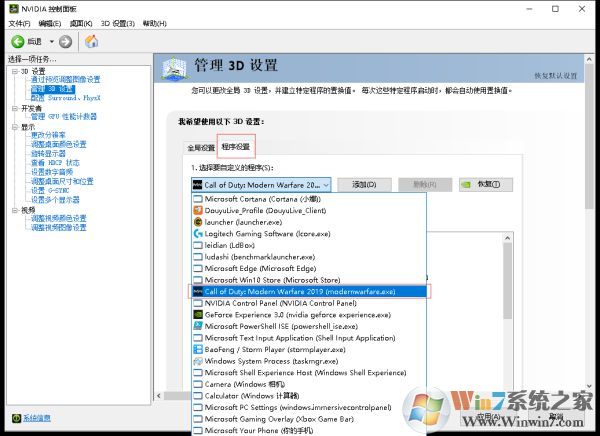The height and width of the screenshot is (436, 600).
Task: Open 设置 G-SYNC tree link
Action: pos(50,191)
